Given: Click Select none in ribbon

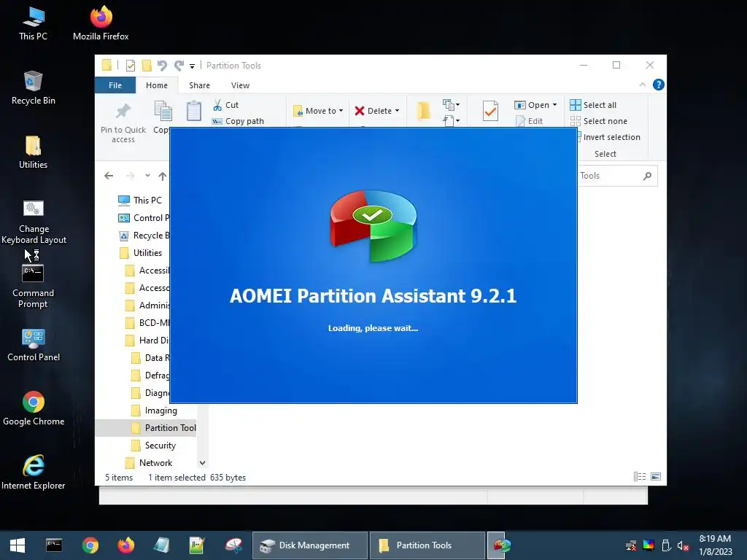Looking at the screenshot, I should [598, 121].
